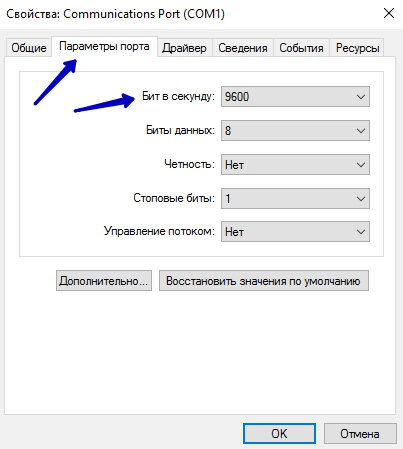Expand the Управление потоком dropdown
The height and width of the screenshot is (449, 403).
pos(295,232)
